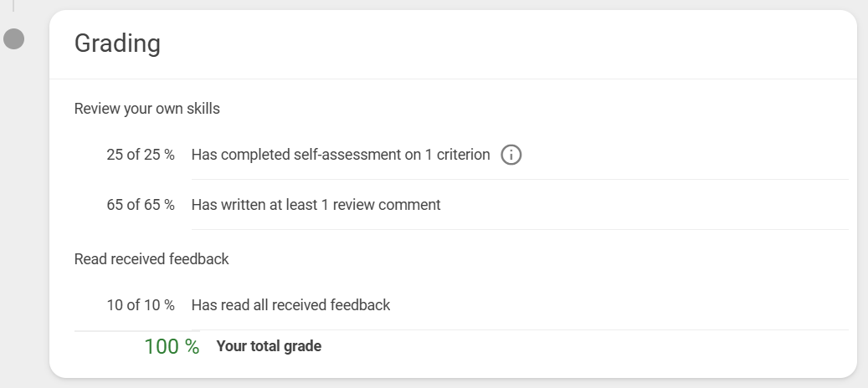Select Has completed self-assessment on 1 criterion
The image size is (868, 388).
pos(341,155)
